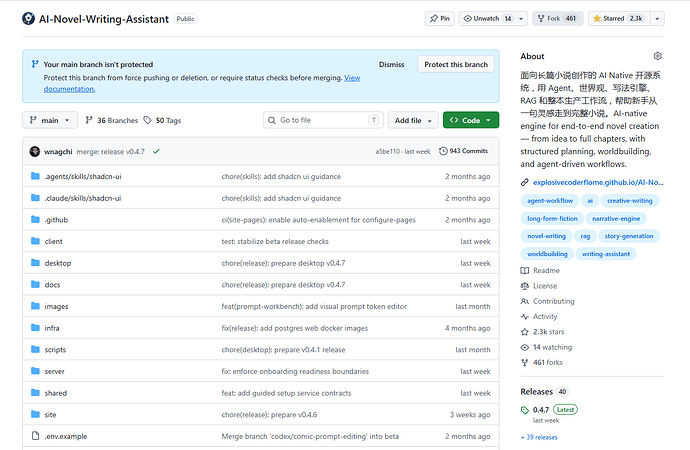Expand the Unwatch options dropdown arrow
Viewport: 690px width, 450px height.
(521, 18)
